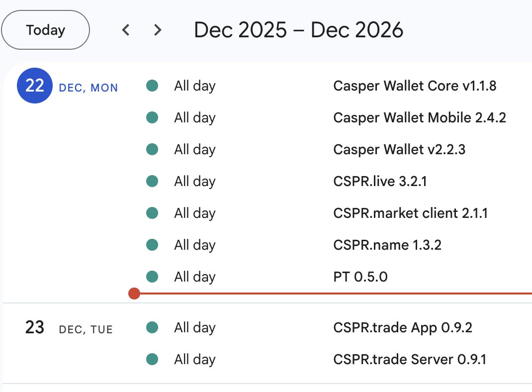This screenshot has width=532, height=392.
Task: Click the DEC, MON date label
Action: pos(88,88)
